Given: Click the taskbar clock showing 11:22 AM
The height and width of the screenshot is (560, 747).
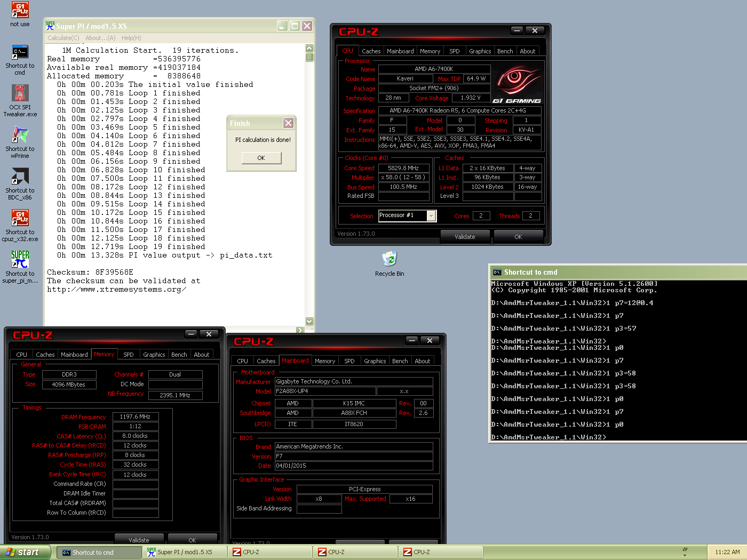Looking at the screenshot, I should [x=727, y=552].
